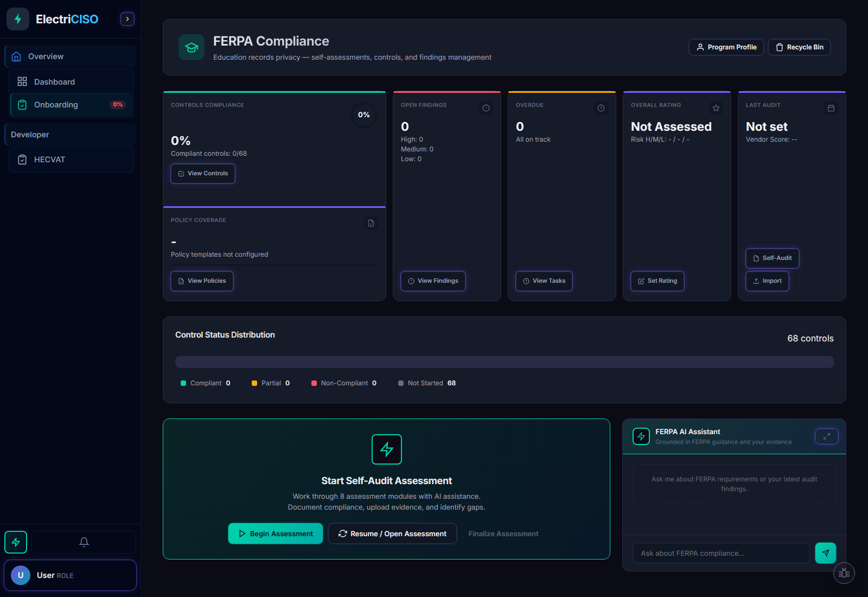The width and height of the screenshot is (868, 597).
Task: Click the clock icon on the Open Findings card
Action: click(x=486, y=108)
